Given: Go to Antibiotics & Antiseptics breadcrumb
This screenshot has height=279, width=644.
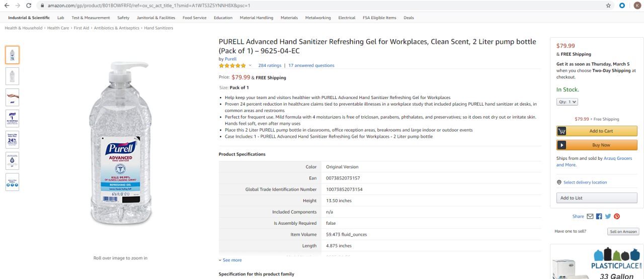Looking at the screenshot, I should [x=117, y=28].
